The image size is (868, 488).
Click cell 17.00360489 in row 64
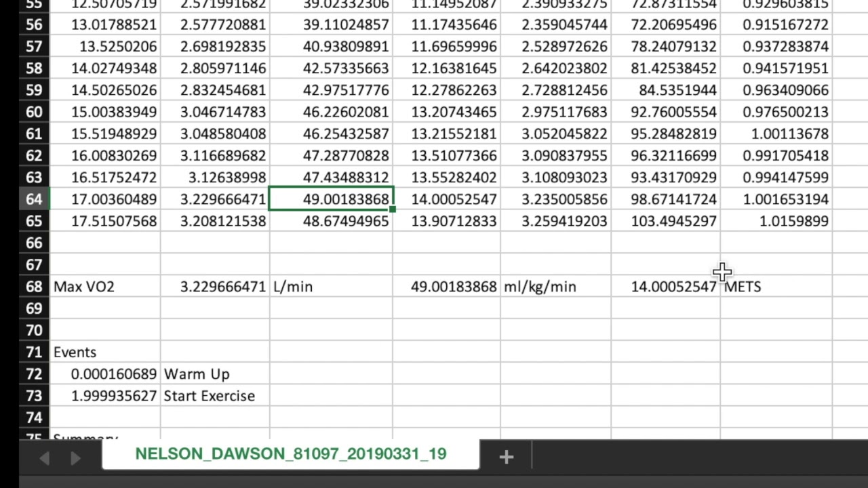[x=105, y=199]
